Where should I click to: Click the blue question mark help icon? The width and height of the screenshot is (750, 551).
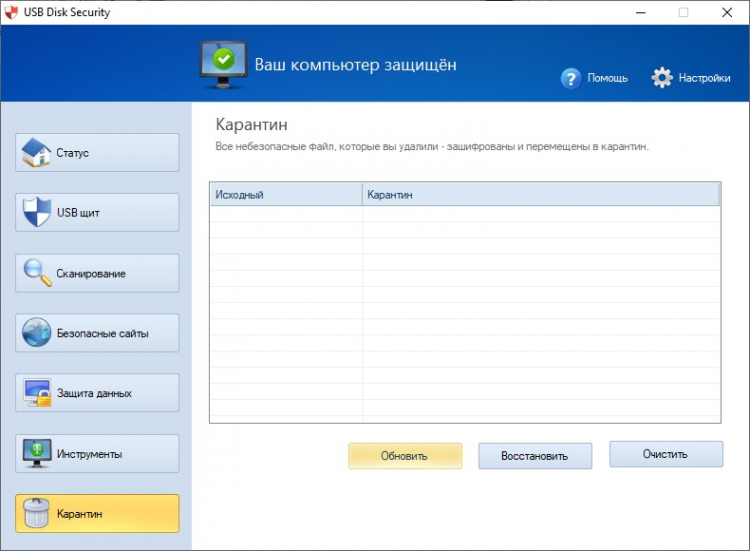[571, 78]
